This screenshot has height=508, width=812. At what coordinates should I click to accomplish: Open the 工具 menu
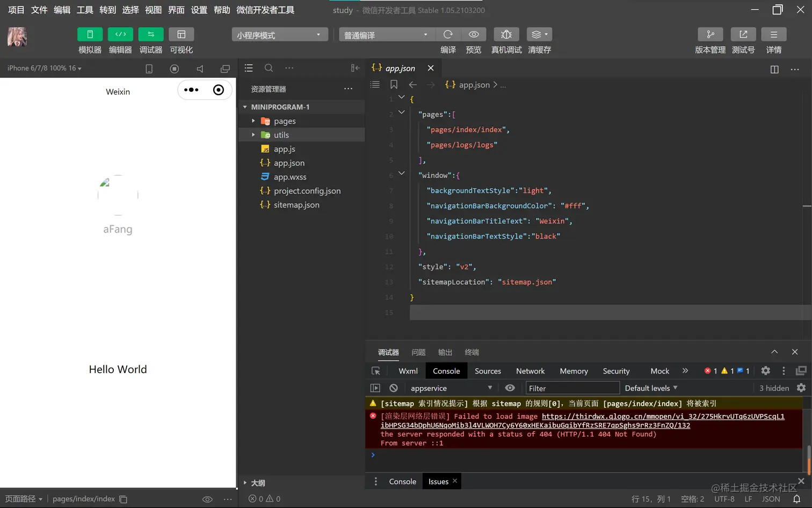click(85, 10)
